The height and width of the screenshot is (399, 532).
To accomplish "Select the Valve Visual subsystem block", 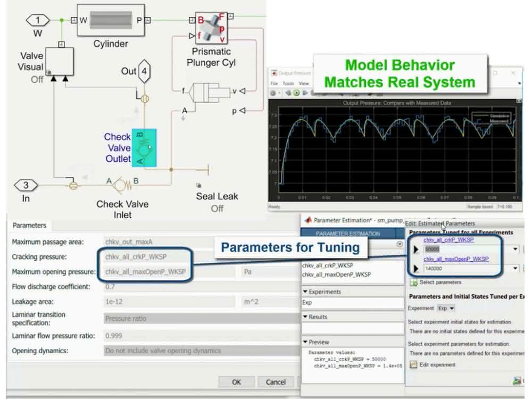I will [x=60, y=61].
